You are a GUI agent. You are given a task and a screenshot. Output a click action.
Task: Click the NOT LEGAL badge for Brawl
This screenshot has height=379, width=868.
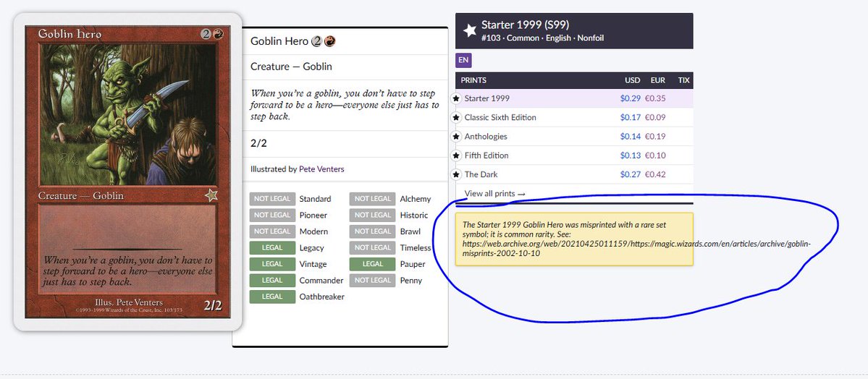tap(373, 231)
